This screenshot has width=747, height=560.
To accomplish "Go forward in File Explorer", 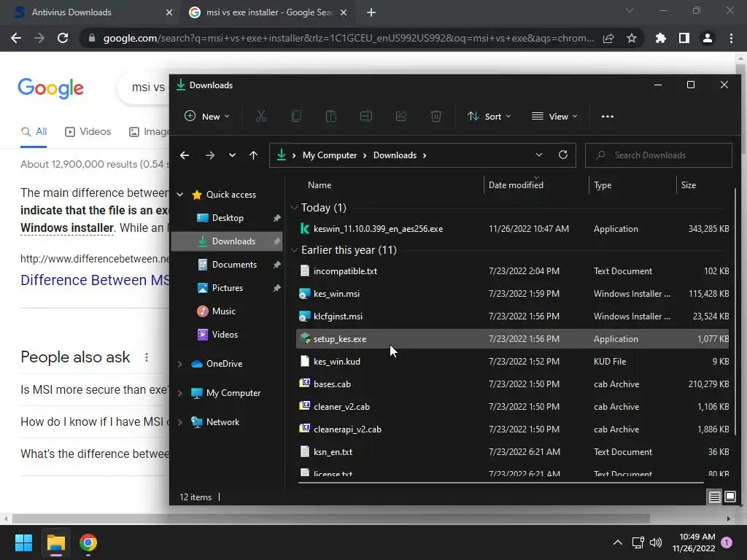I will [x=209, y=155].
